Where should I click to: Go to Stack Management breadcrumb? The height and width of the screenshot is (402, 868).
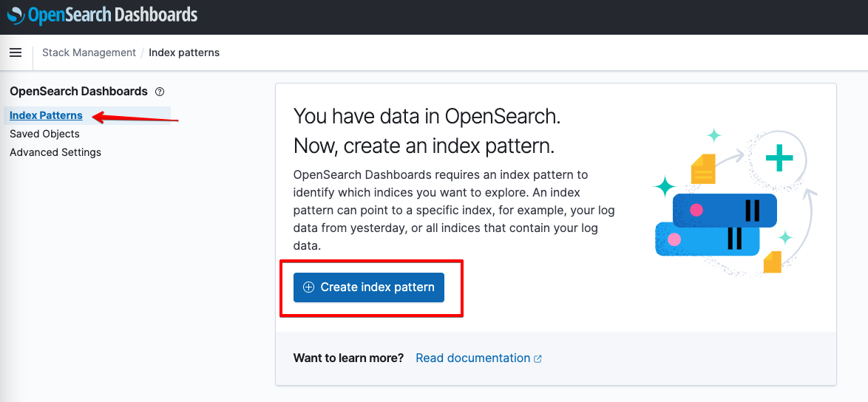tap(89, 52)
